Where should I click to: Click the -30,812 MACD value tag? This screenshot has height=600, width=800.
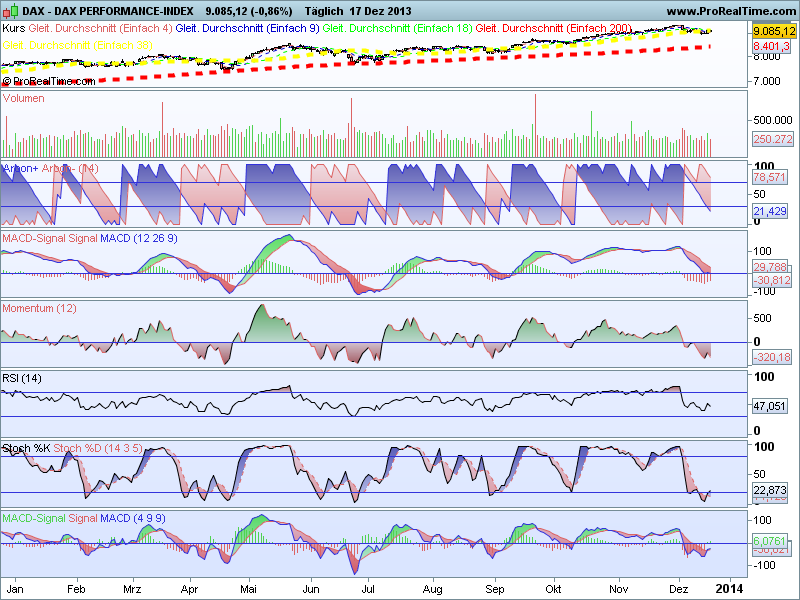click(x=772, y=280)
